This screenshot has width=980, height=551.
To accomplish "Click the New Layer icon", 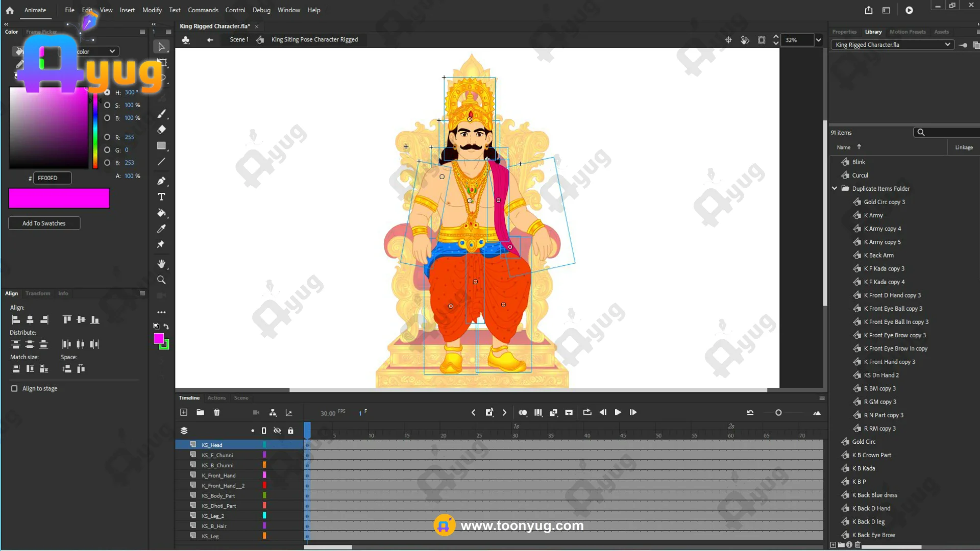I will tap(184, 412).
